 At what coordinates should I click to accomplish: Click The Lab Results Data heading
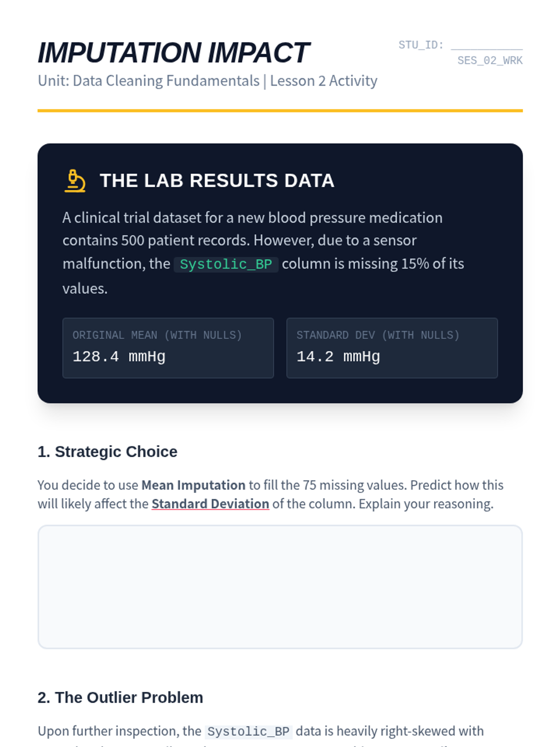coord(217,181)
